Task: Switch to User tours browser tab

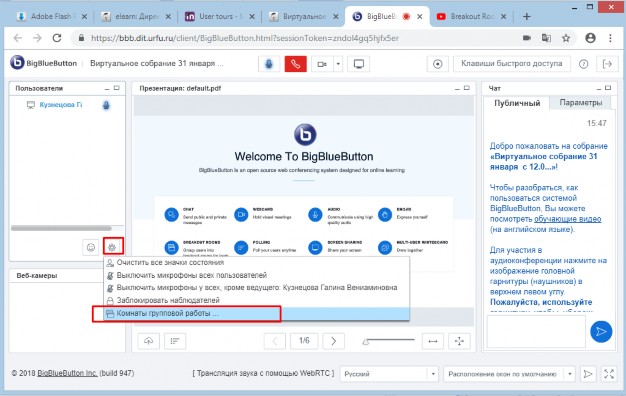Action: 220,16
